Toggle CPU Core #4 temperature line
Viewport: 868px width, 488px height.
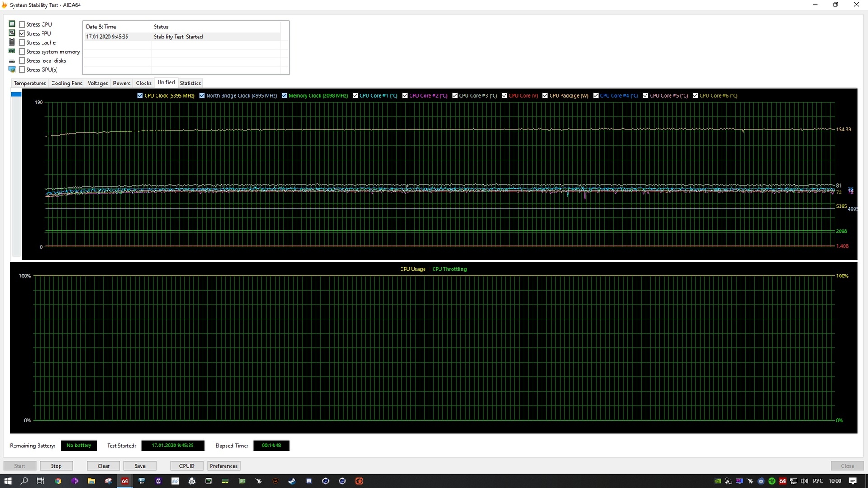(596, 95)
